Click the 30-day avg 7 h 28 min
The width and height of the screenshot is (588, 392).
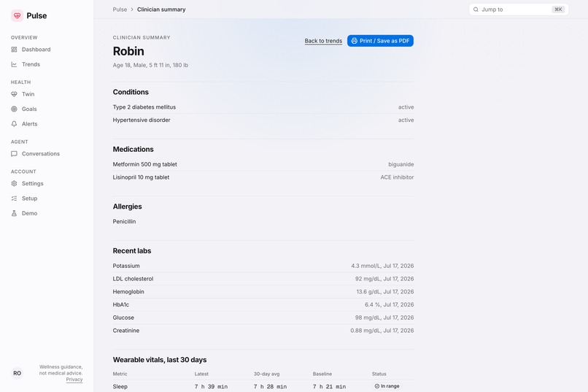(x=270, y=386)
